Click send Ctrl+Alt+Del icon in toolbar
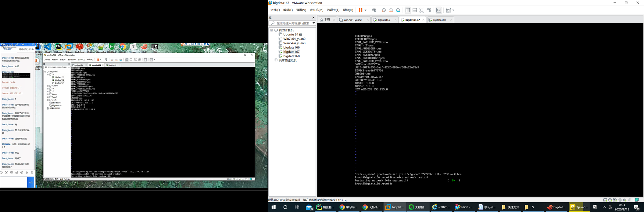The image size is (644, 212). (x=374, y=10)
